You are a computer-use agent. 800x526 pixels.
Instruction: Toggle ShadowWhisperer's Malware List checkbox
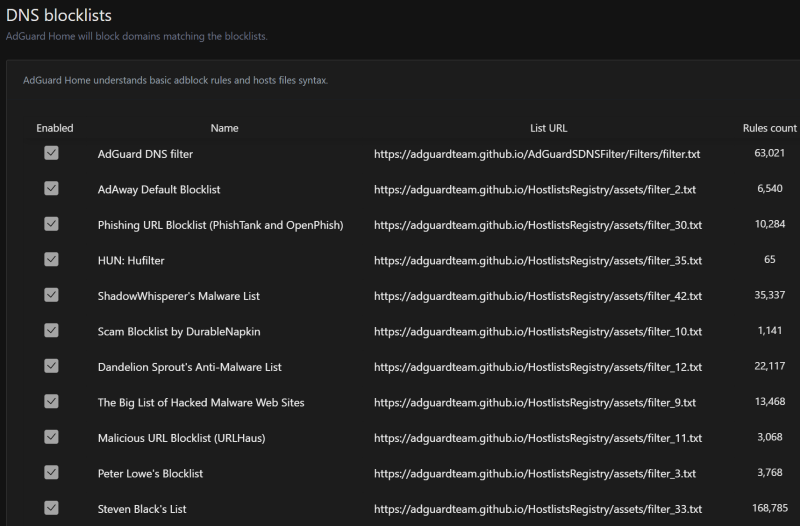tap(51, 295)
